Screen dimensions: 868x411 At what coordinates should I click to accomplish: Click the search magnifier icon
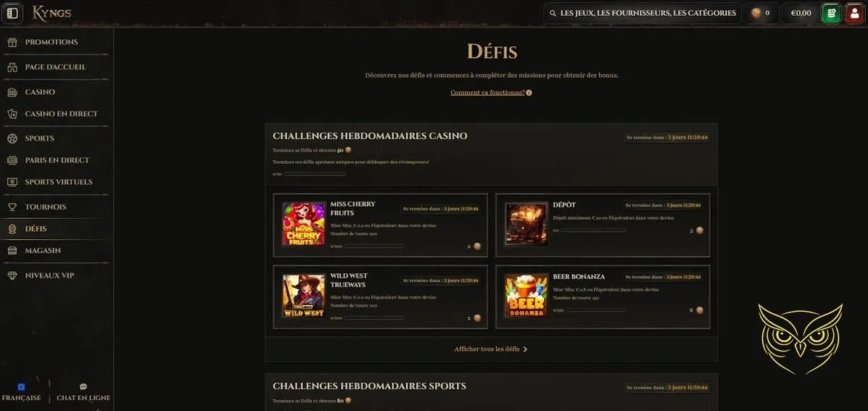pos(552,13)
